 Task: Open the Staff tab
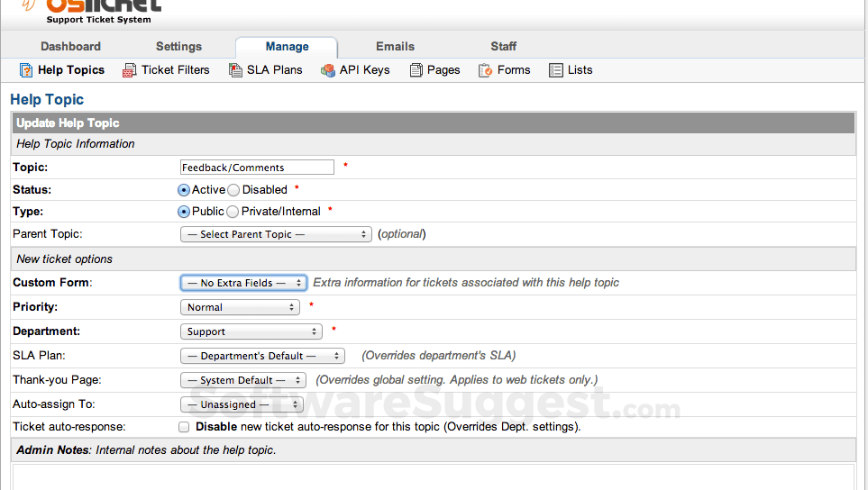[504, 47]
